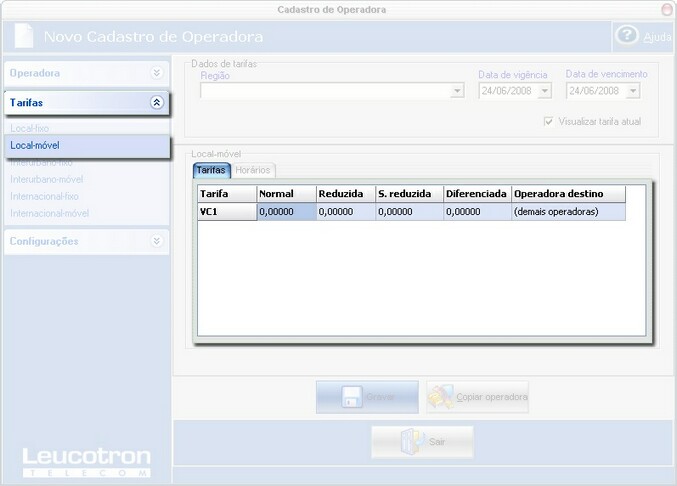Click the Região combo box field

click(332, 91)
